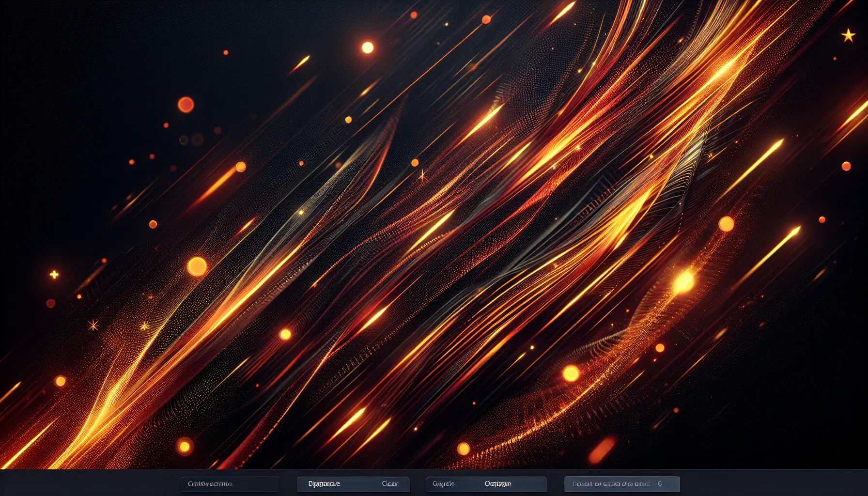This screenshot has height=496, width=868.
Task: Click the orange ring-shaped orb with dark center
Action: pos(186,105)
